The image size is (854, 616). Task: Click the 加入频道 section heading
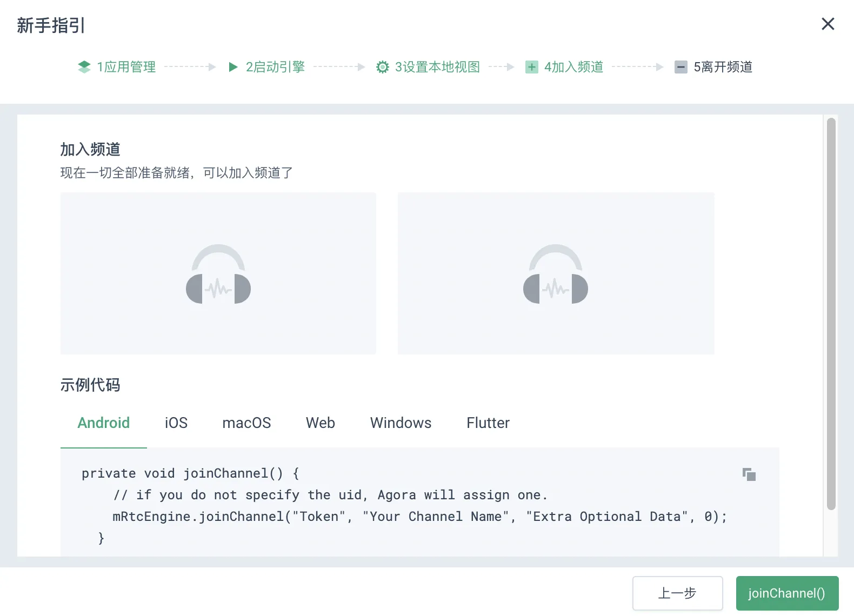tap(90, 149)
